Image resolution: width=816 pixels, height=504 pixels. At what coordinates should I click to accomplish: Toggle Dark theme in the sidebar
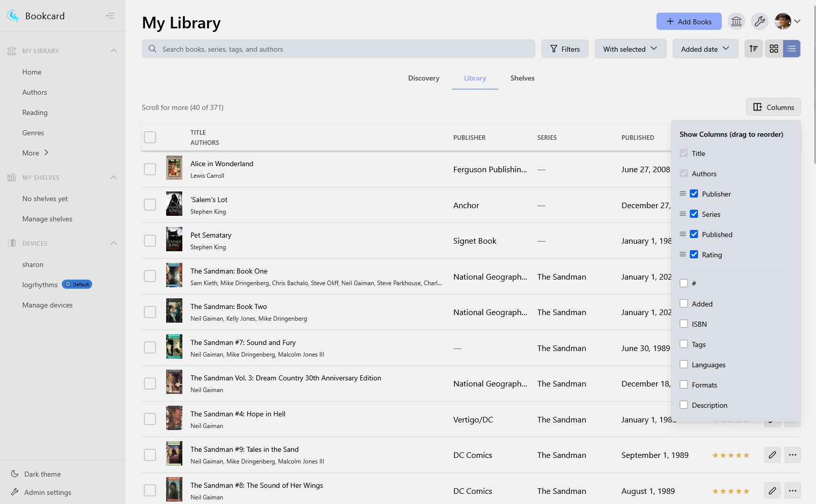[43, 474]
